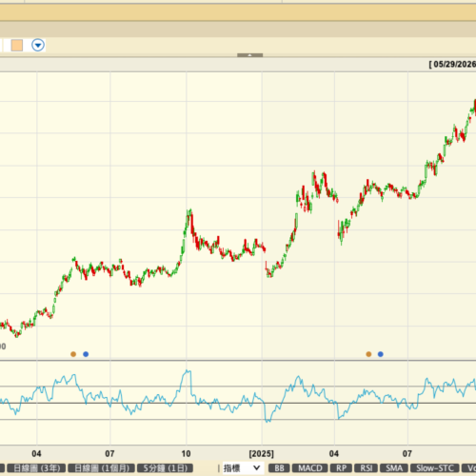Enable the SMA indicator
Viewport: 476px width, 476px height.
(x=394, y=468)
